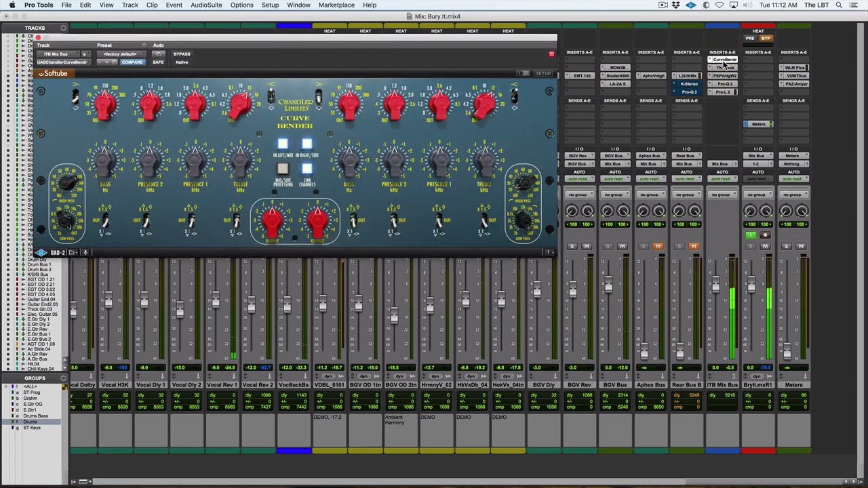868x488 pixels.
Task: Open Tracks list options dropdown
Action: (63, 28)
